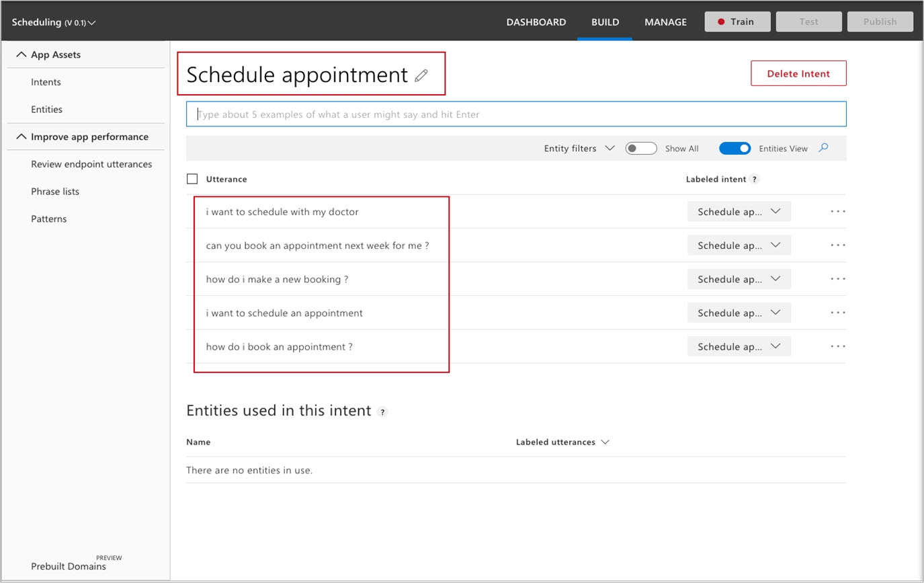Select utterance "how do i make a new booking ?"
The image size is (924, 583).
277,278
